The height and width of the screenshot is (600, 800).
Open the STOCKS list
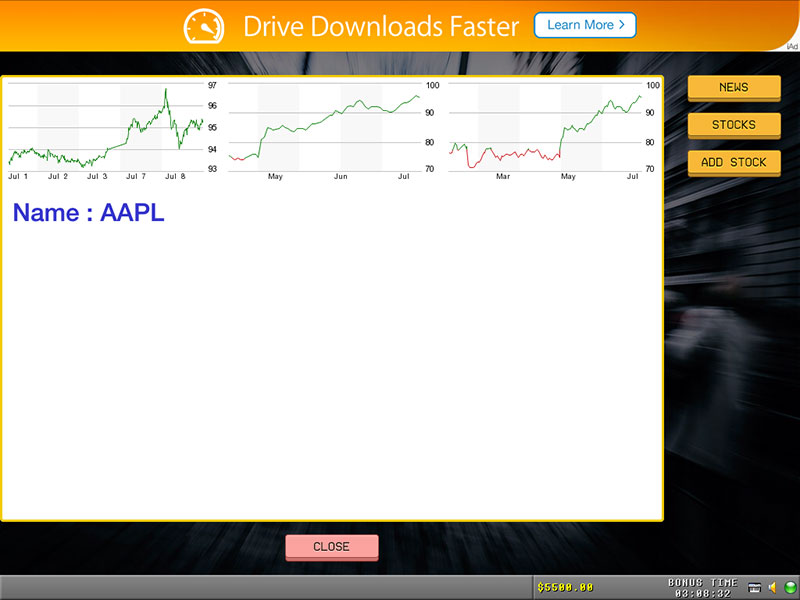pyautogui.click(x=734, y=125)
